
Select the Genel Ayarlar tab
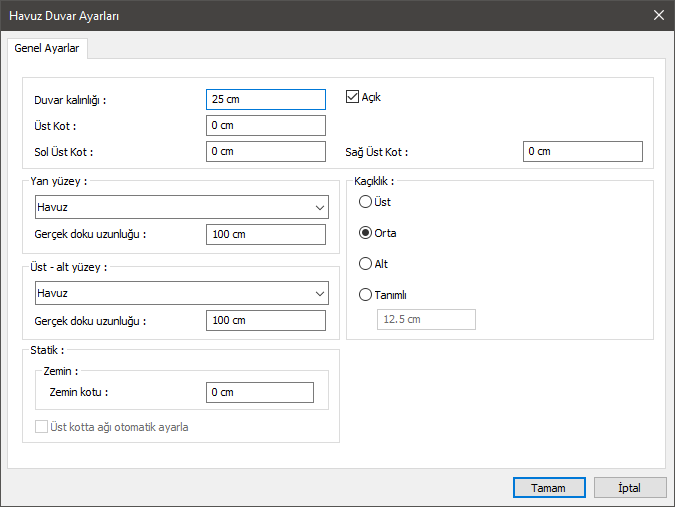coord(48,48)
